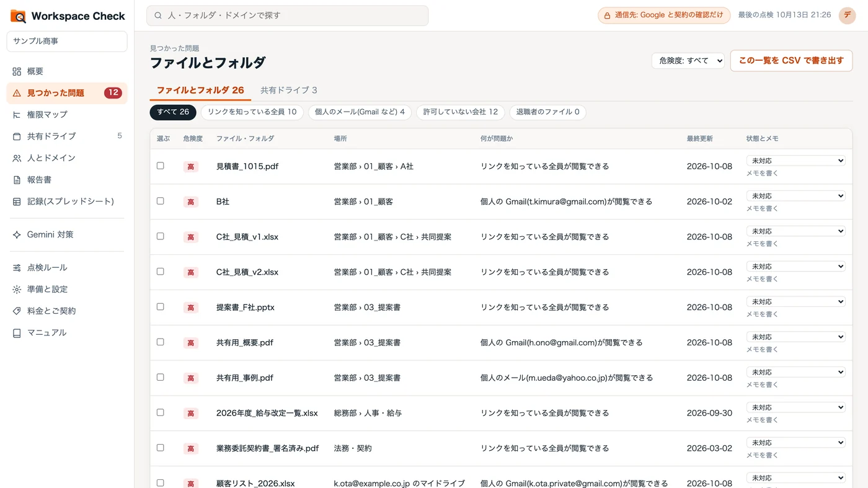Open the 概要 overview icon in sidebar
The image size is (868, 488).
click(x=17, y=71)
